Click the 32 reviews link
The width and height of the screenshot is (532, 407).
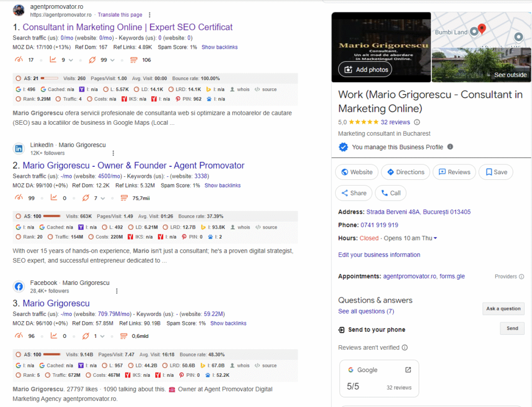coord(395,122)
